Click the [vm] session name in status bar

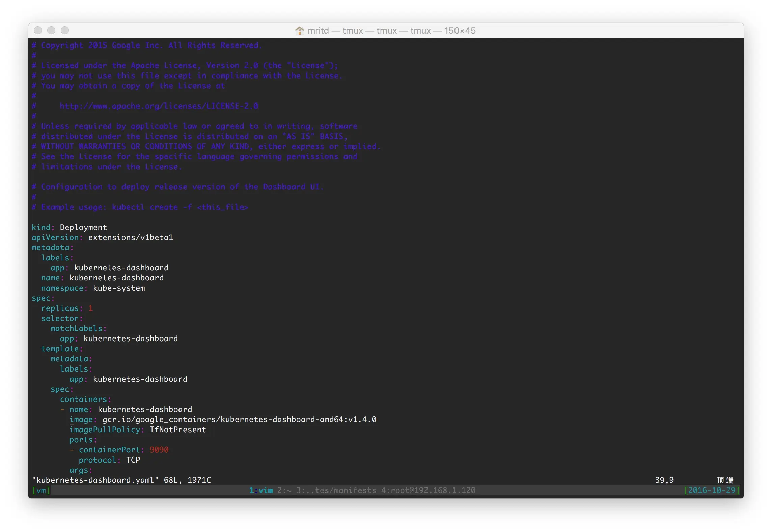tap(41, 490)
